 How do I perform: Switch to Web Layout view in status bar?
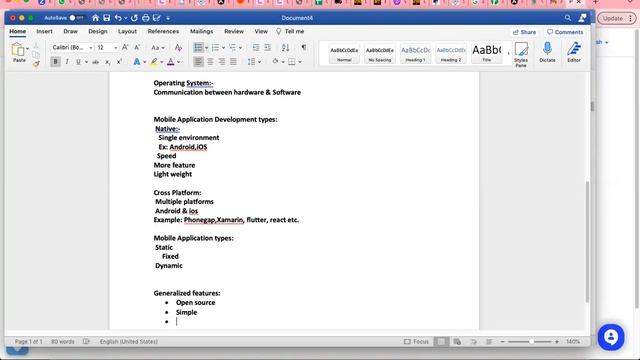coord(457,342)
